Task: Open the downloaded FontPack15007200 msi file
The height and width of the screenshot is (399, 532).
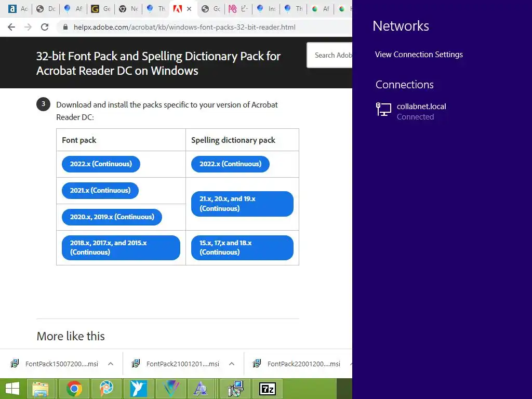Action: tap(61, 364)
